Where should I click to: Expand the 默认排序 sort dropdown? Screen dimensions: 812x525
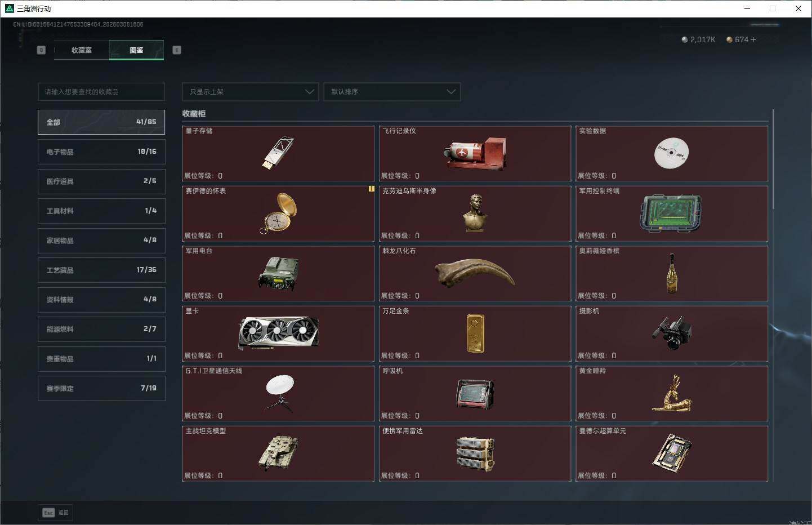click(x=392, y=92)
